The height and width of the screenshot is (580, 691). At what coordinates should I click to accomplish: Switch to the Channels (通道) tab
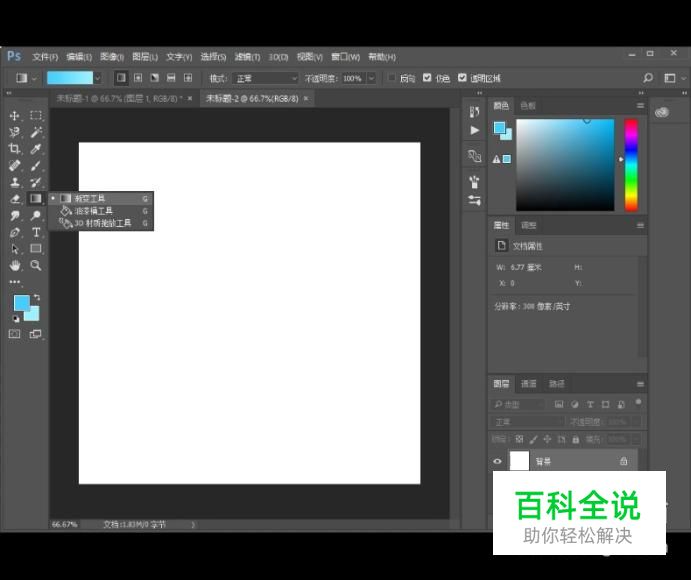(x=529, y=384)
